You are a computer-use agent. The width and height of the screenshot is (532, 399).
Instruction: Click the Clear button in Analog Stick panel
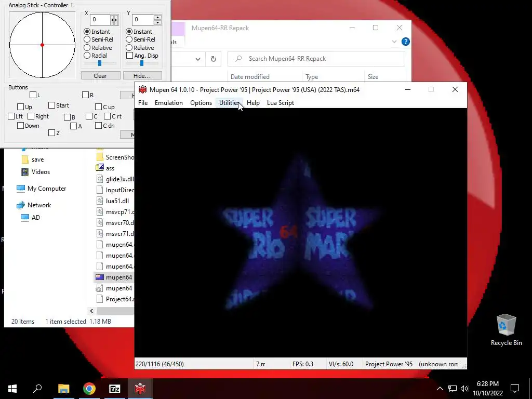click(100, 76)
